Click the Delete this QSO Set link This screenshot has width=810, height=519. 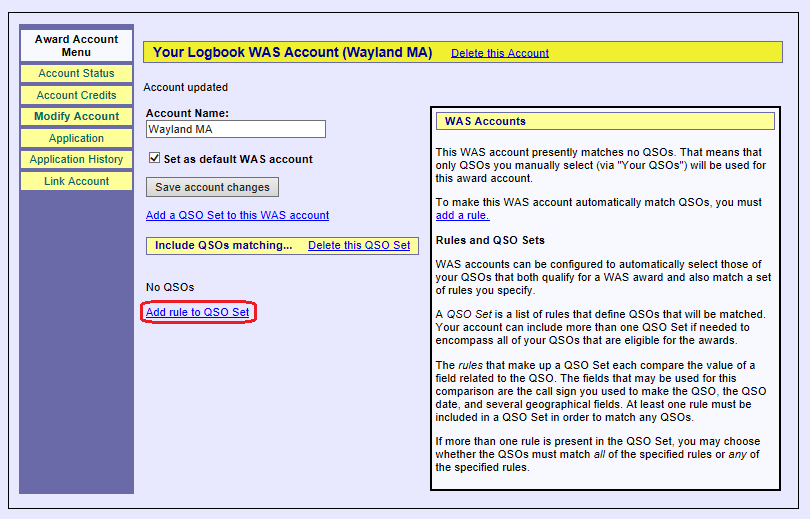click(x=359, y=245)
